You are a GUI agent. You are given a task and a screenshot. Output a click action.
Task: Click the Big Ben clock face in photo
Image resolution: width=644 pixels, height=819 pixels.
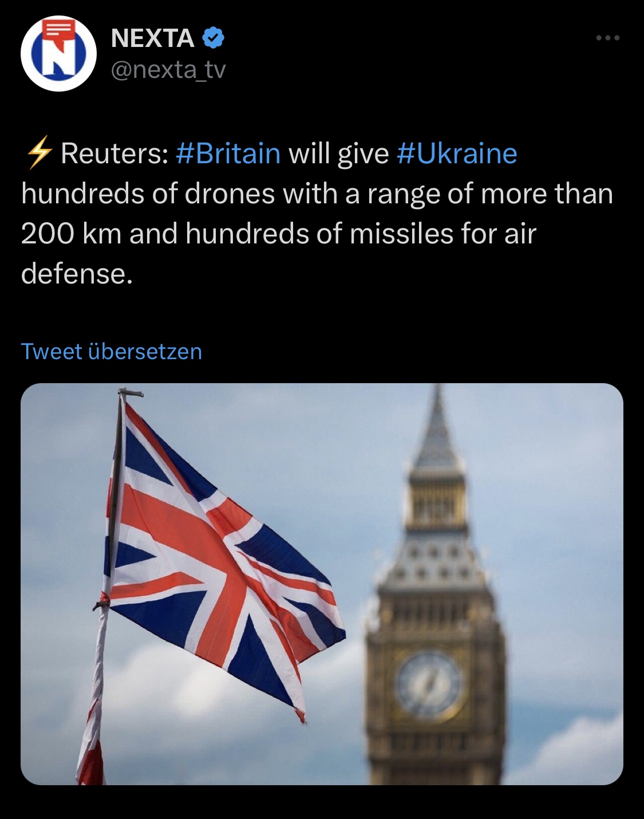coord(429,684)
